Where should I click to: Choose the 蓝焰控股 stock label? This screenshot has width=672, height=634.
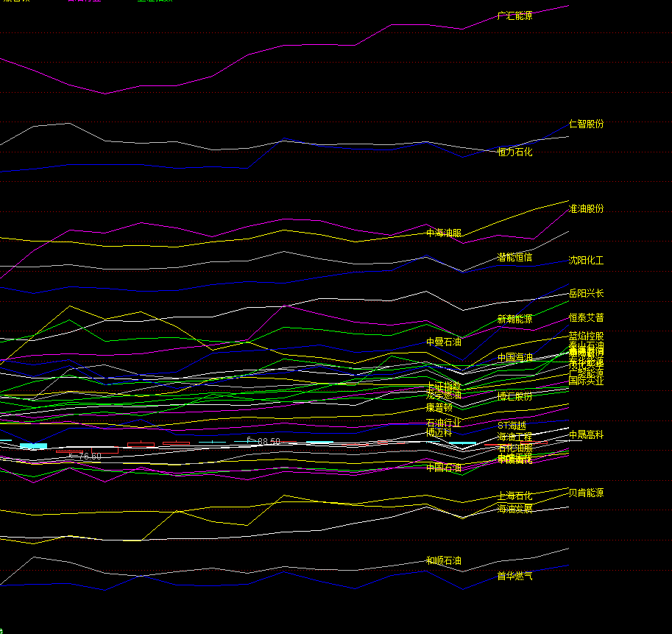pos(586,336)
